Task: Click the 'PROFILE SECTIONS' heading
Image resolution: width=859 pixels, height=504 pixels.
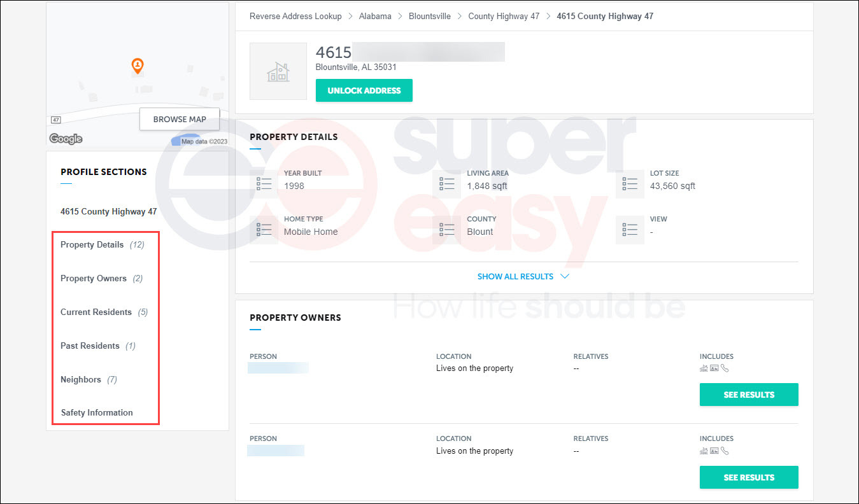Action: click(104, 172)
